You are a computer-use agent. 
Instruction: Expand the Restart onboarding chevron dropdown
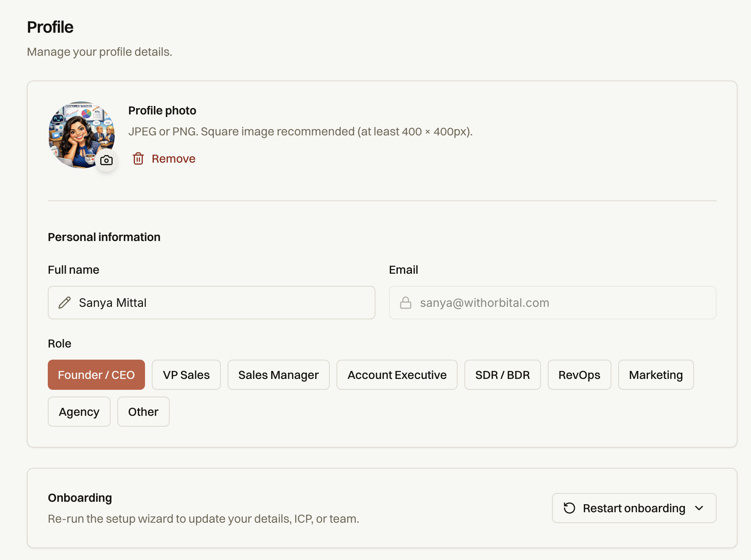pyautogui.click(x=699, y=508)
